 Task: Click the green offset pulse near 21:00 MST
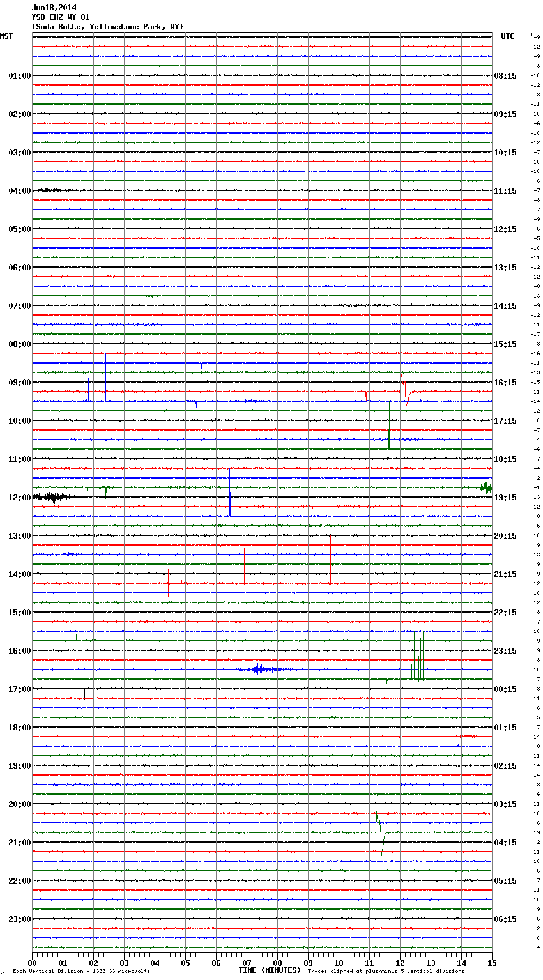[381, 834]
